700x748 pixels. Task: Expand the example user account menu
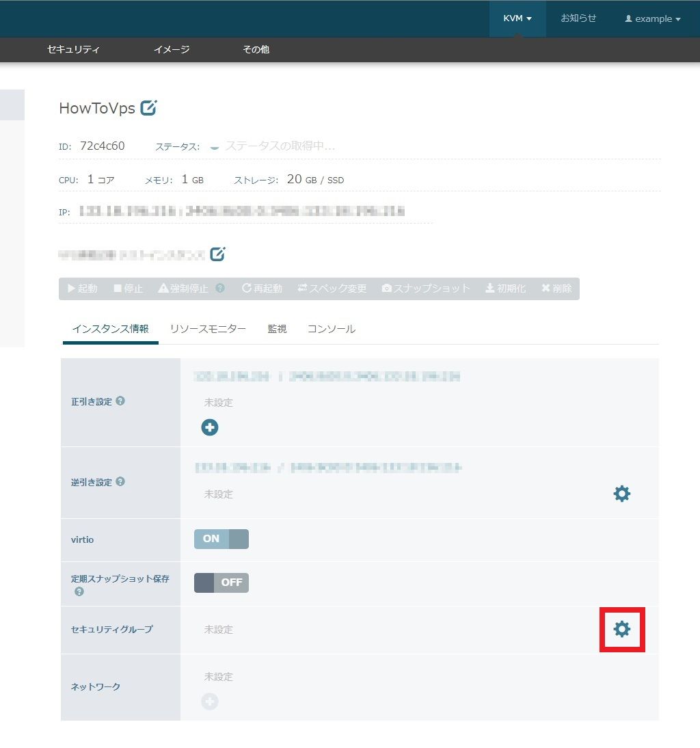tap(652, 19)
